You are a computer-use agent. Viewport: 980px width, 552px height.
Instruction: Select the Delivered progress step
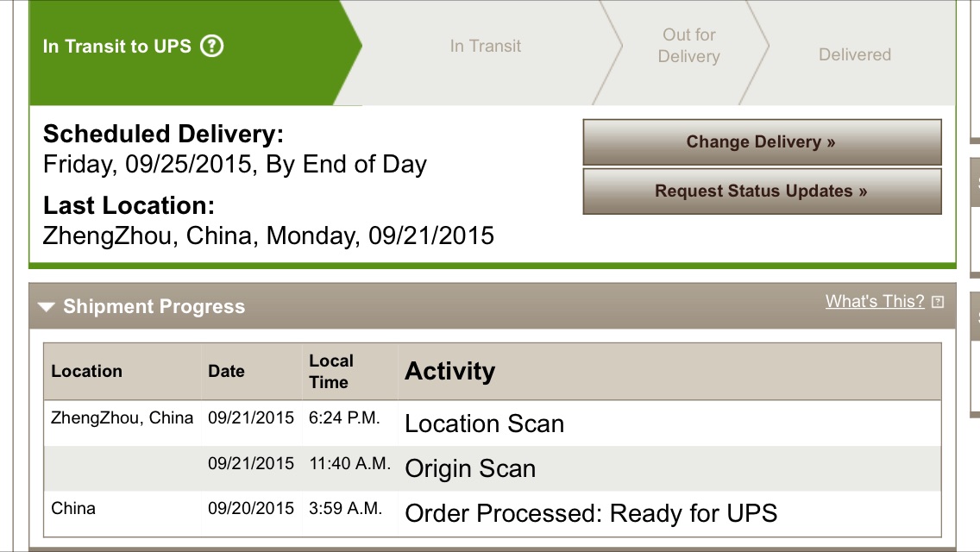click(x=854, y=54)
